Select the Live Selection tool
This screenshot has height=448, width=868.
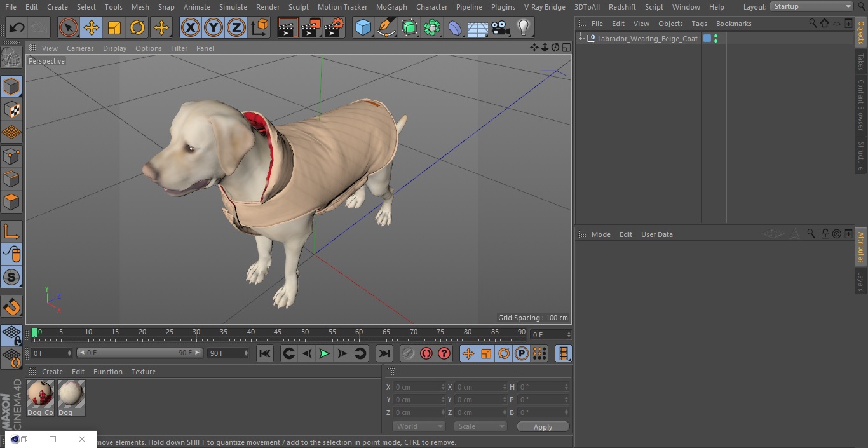click(x=69, y=27)
